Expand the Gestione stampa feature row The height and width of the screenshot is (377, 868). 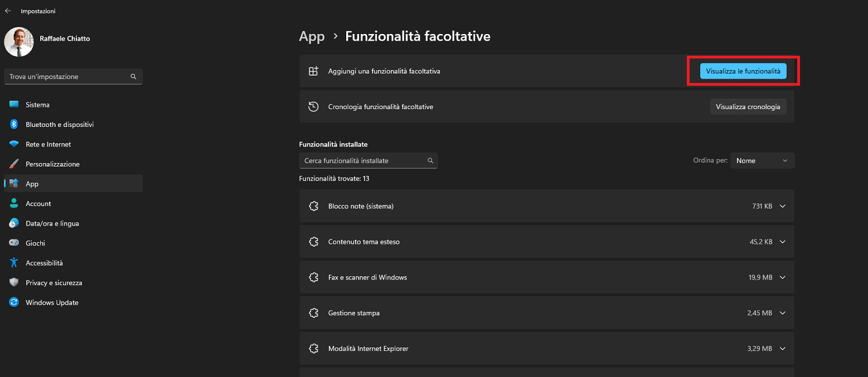547,313
